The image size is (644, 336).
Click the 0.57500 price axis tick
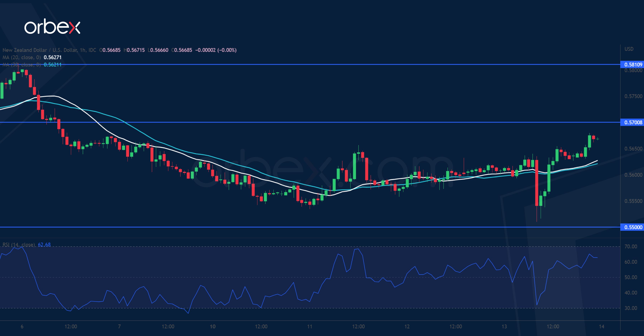pos(633,96)
